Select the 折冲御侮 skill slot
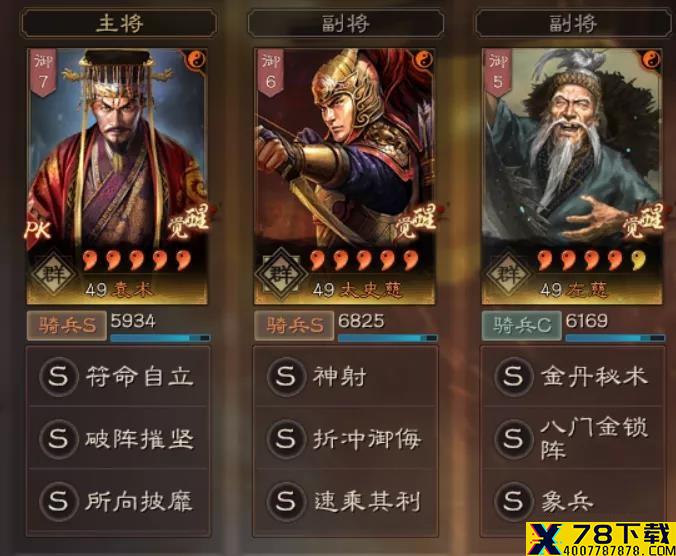 (x=345, y=439)
